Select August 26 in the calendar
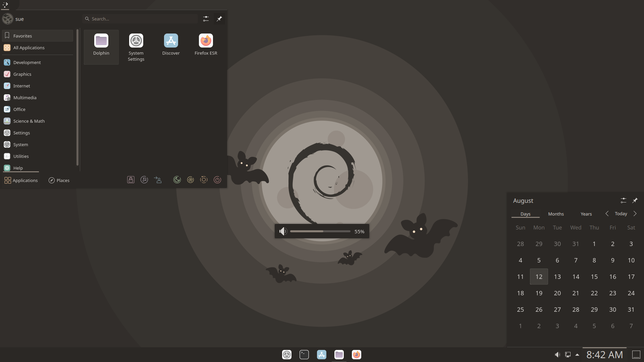 (x=539, y=309)
